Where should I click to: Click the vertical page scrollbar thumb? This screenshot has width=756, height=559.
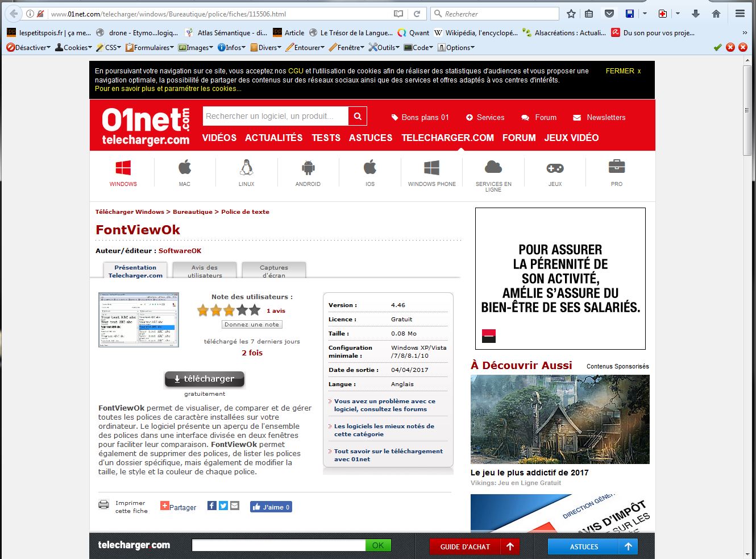tap(747, 111)
